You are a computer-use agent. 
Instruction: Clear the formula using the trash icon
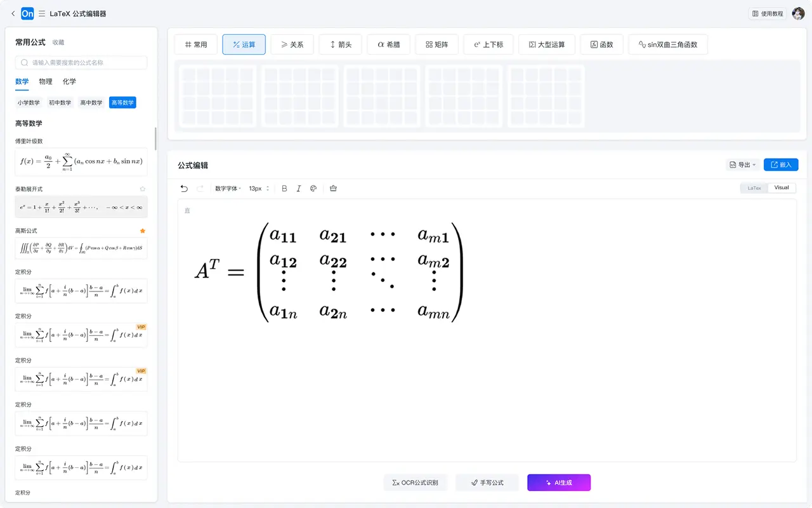pos(333,188)
